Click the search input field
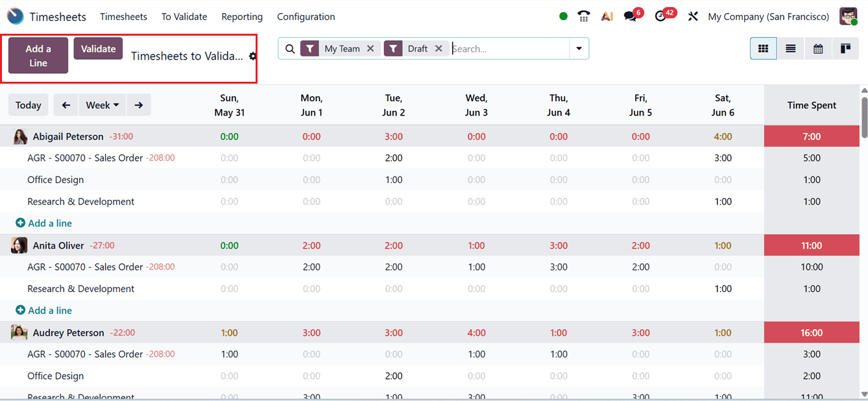Viewport: 868px width, 401px height. [509, 49]
